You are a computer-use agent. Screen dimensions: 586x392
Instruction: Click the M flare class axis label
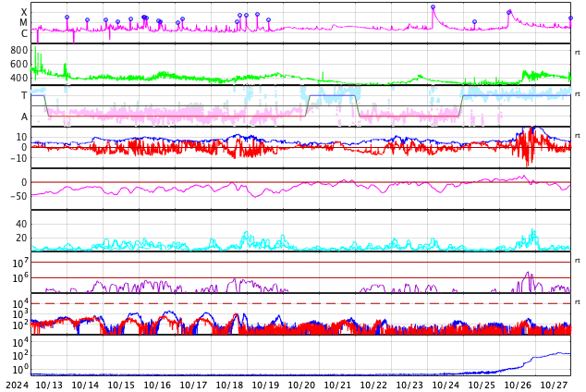point(23,23)
